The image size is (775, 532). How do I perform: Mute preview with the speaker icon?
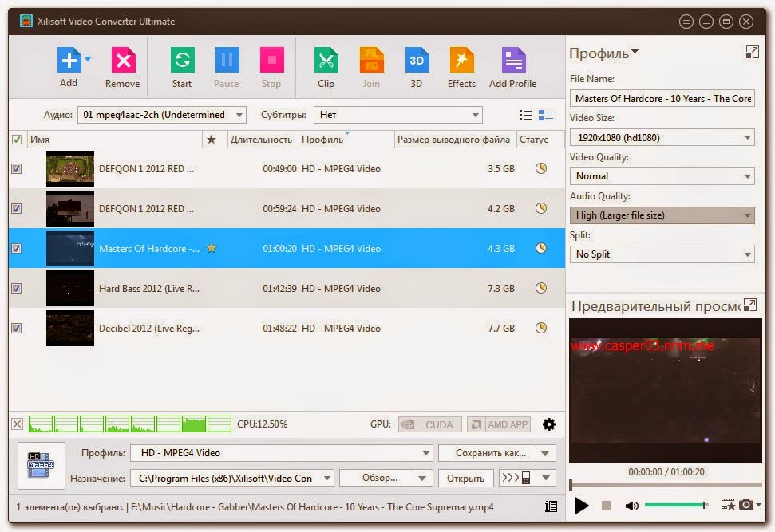pos(631,506)
